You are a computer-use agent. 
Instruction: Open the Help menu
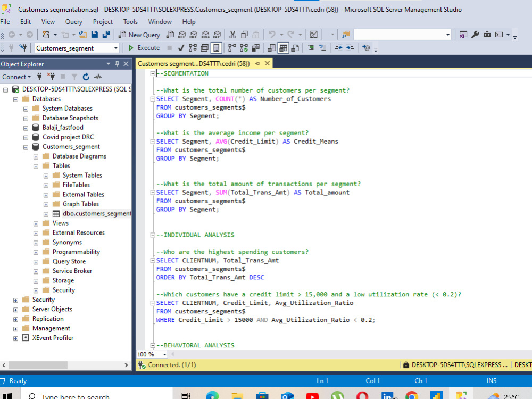(189, 22)
